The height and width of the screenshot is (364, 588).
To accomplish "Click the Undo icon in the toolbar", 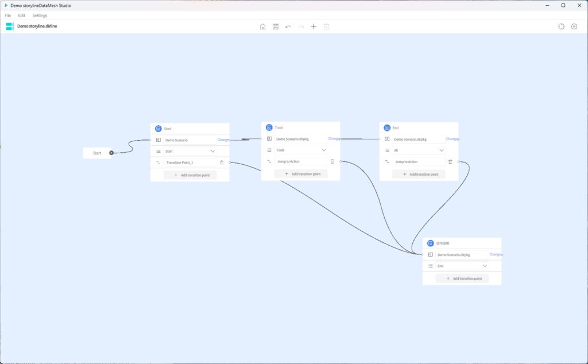I will (x=289, y=26).
